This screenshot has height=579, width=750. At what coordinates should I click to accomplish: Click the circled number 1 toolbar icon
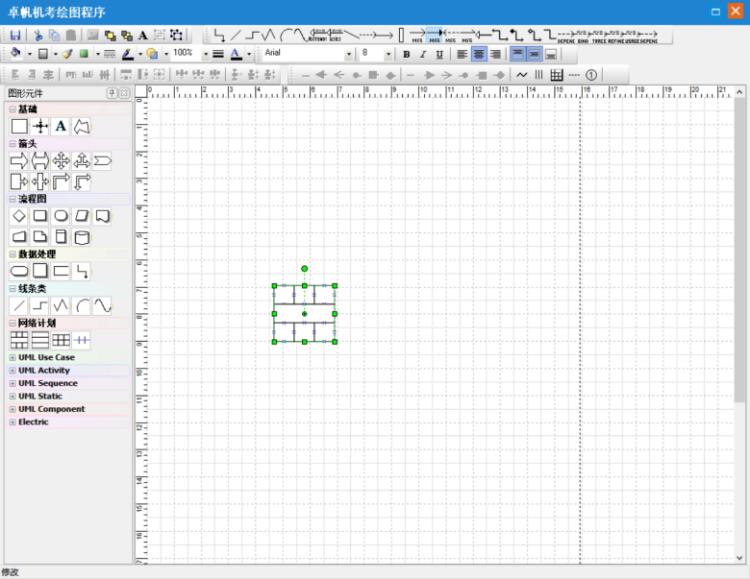[591, 74]
